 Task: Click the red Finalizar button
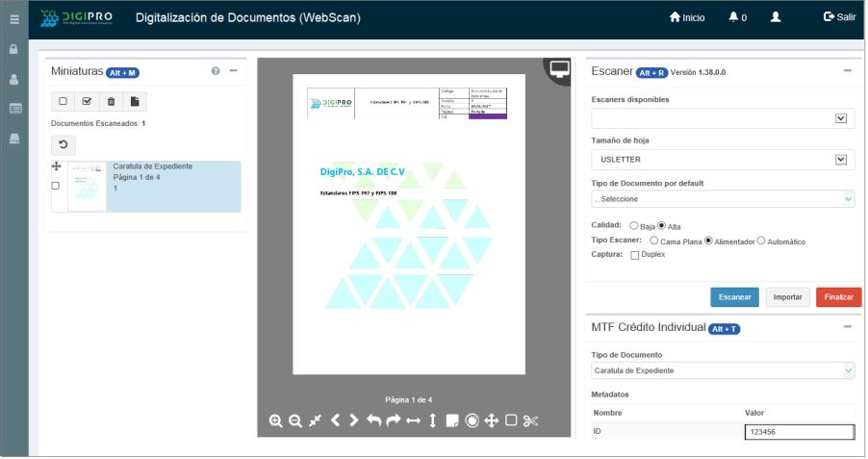coord(838,297)
